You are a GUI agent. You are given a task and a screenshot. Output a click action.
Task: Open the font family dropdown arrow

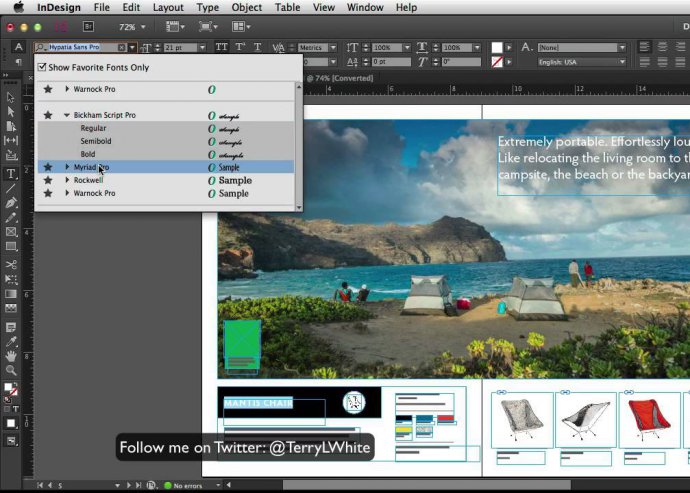tap(132, 47)
